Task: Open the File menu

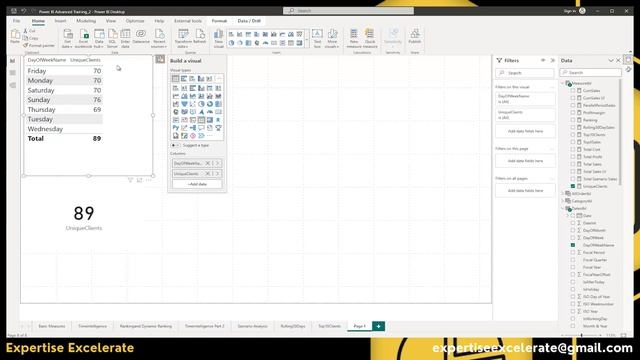Action: click(16, 21)
